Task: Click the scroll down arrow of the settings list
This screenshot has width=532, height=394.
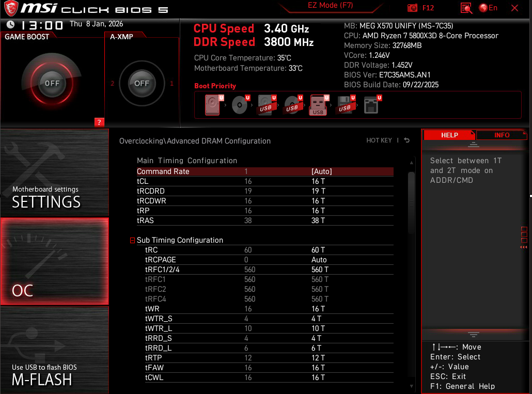Action: 411,386
